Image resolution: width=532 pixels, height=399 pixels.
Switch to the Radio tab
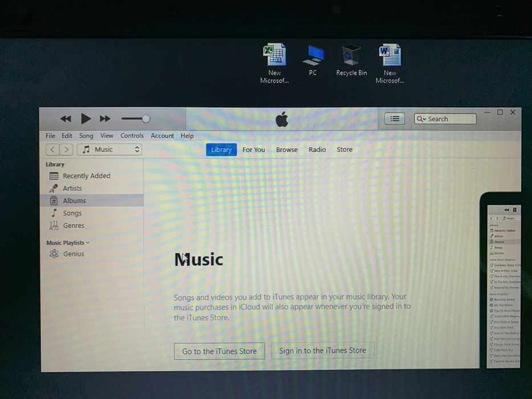[x=317, y=149]
